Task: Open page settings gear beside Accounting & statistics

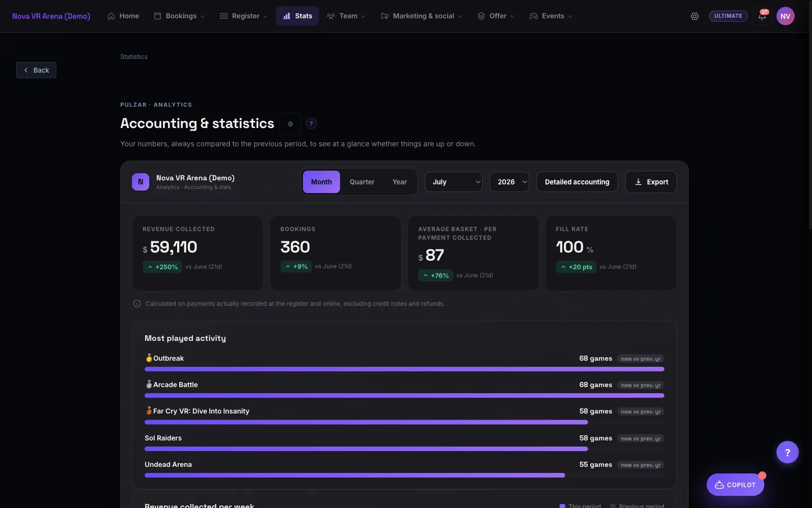Action: click(290, 123)
